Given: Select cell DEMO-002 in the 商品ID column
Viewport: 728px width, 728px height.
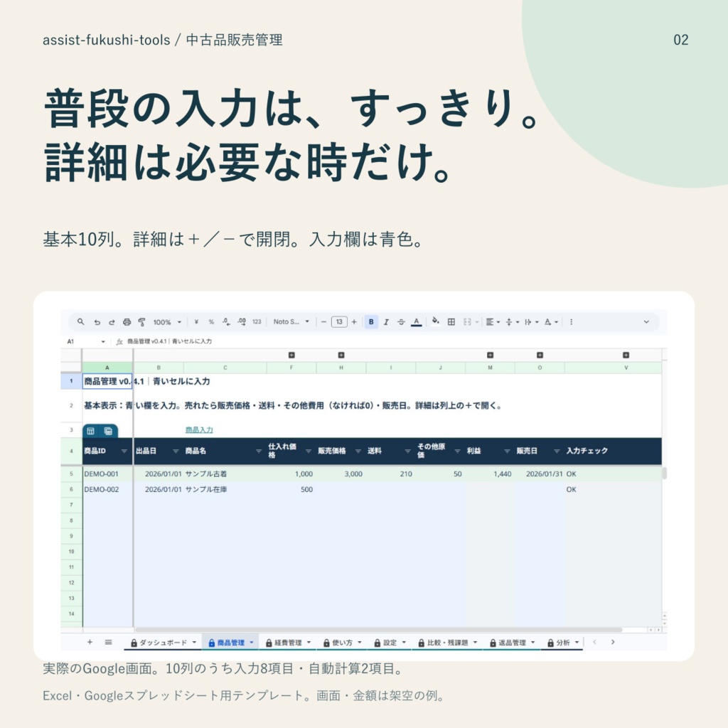Looking at the screenshot, I should [108, 489].
